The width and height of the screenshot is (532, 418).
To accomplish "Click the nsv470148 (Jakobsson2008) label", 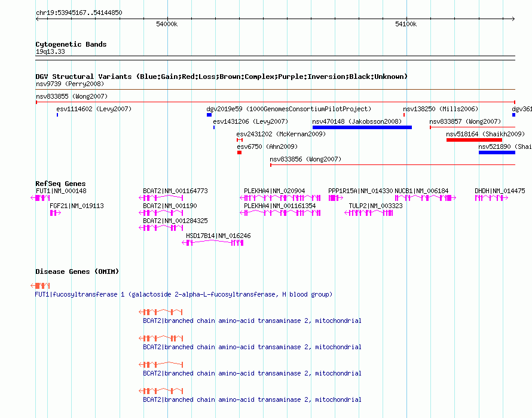I will 357,121.
